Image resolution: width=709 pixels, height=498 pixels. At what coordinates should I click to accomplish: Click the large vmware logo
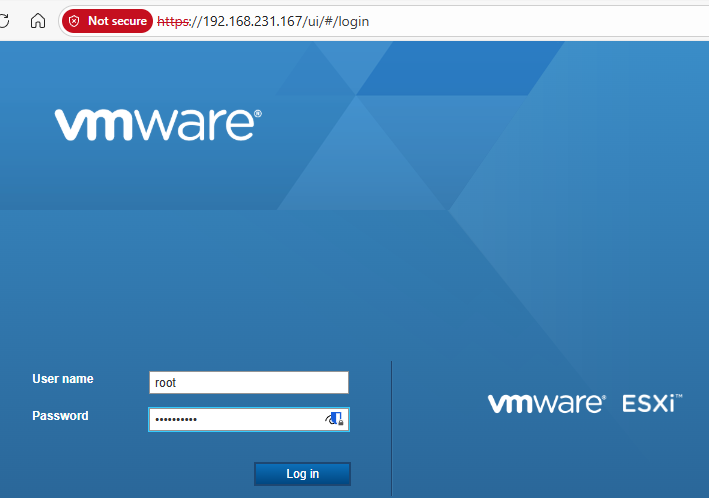pos(158,124)
